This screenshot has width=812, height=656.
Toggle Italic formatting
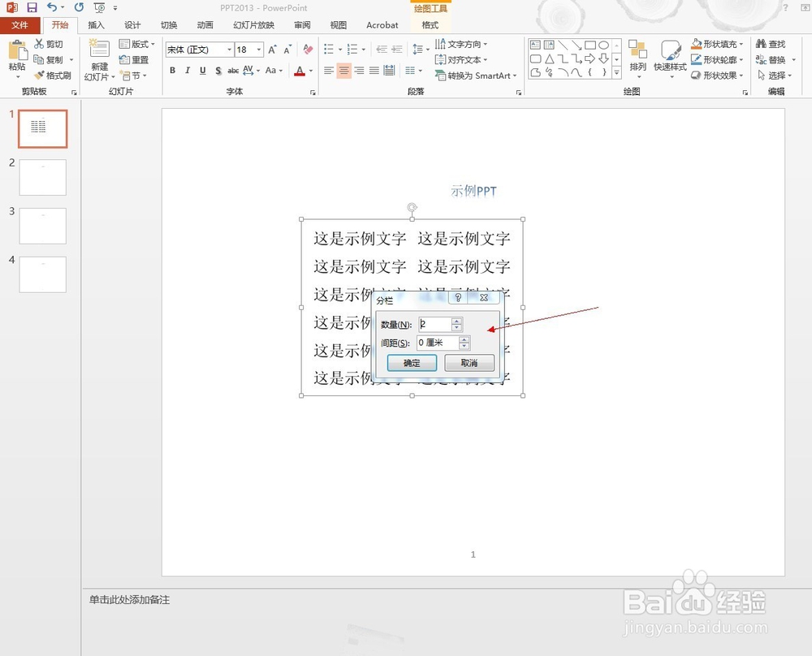188,71
